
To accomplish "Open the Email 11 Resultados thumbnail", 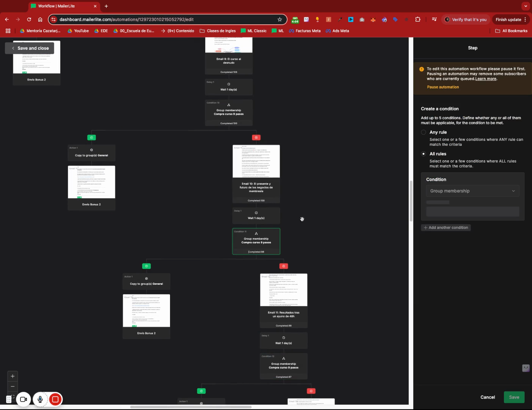I will pyautogui.click(x=283, y=290).
